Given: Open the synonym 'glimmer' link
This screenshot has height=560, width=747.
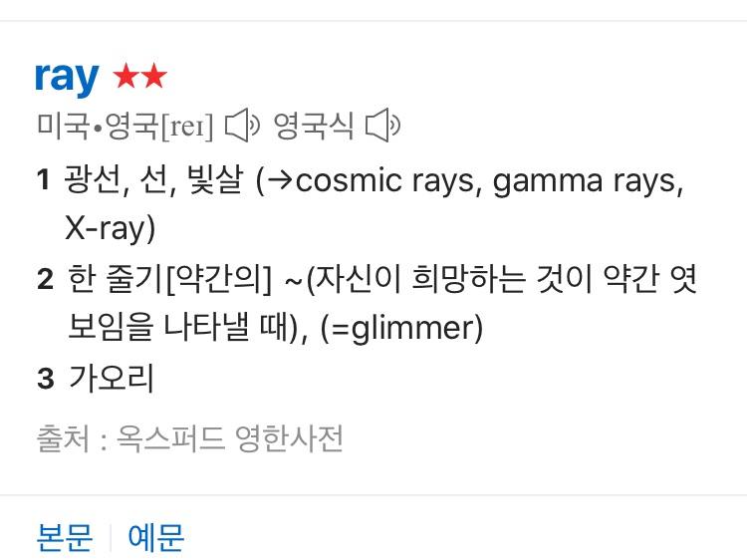Looking at the screenshot, I should pos(408,328).
